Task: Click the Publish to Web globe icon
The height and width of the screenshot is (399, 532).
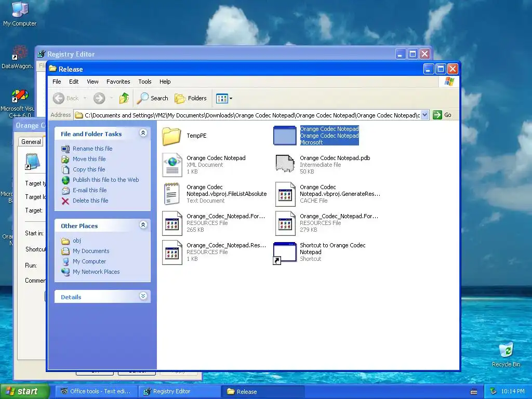Action: 65,180
